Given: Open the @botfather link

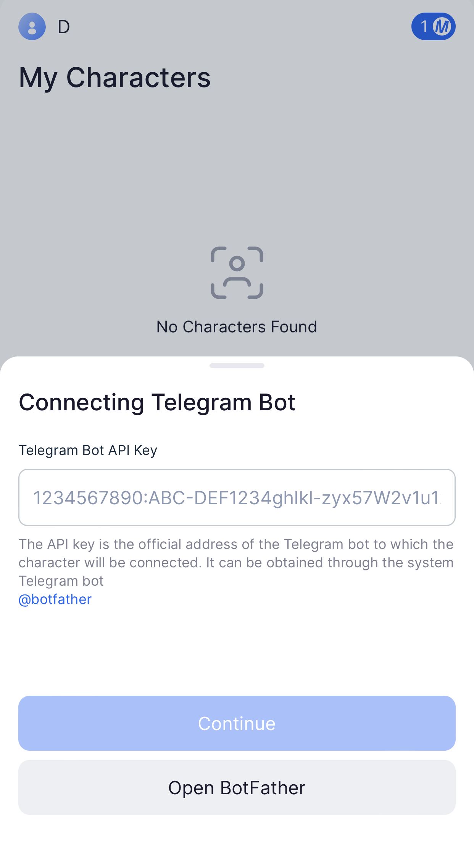Looking at the screenshot, I should (55, 599).
